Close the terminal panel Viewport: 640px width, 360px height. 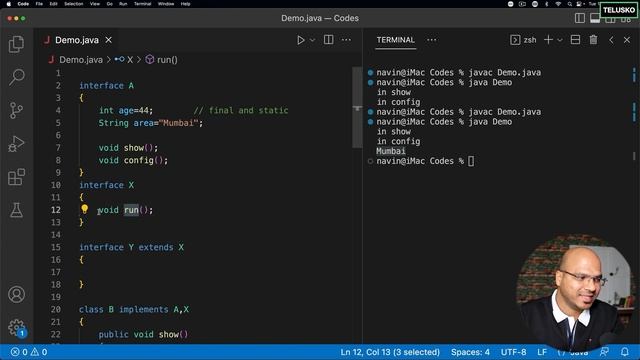627,40
